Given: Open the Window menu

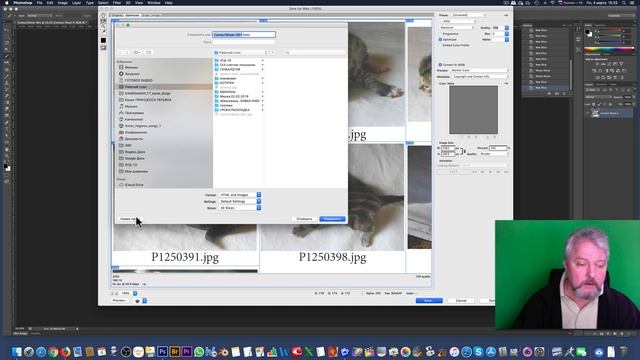Looking at the screenshot, I should pyautogui.click(x=154, y=3).
